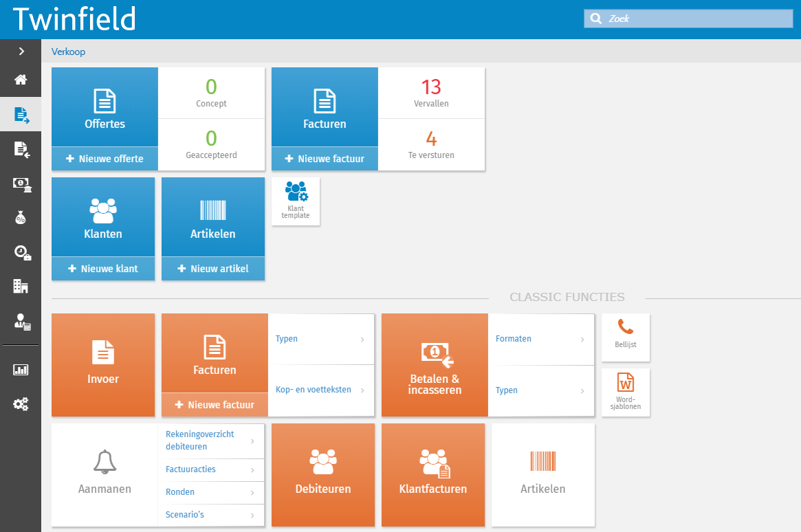Click the Home icon in sidebar

click(21, 80)
